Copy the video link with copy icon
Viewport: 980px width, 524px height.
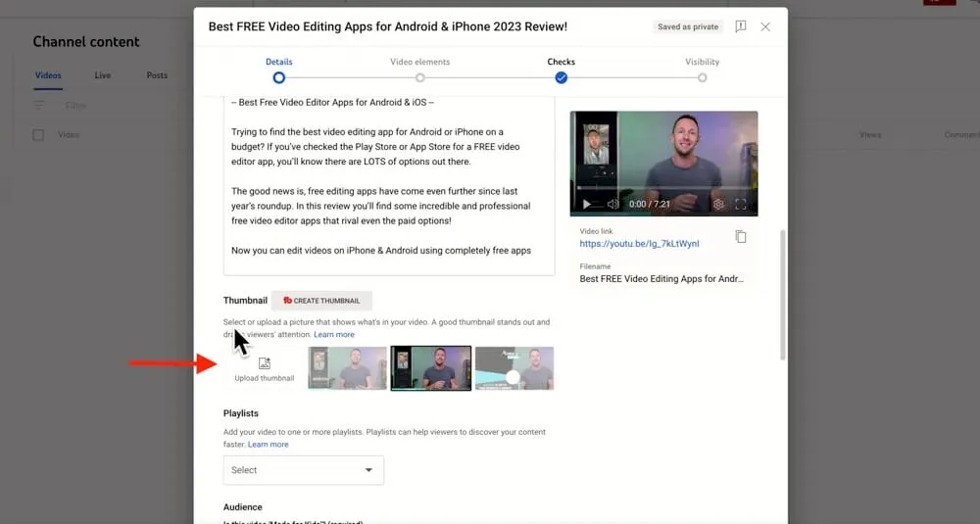741,237
